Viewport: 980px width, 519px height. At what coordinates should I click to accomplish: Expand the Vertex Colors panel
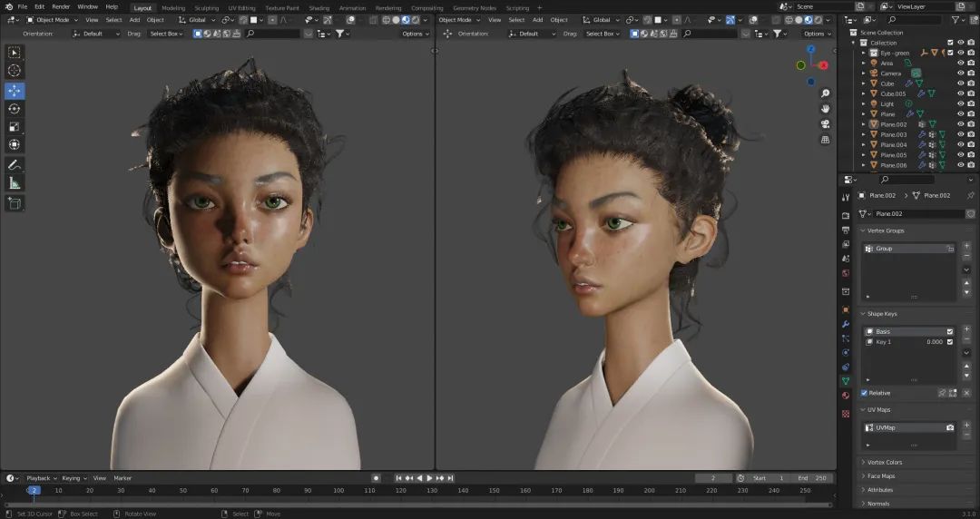coord(885,462)
